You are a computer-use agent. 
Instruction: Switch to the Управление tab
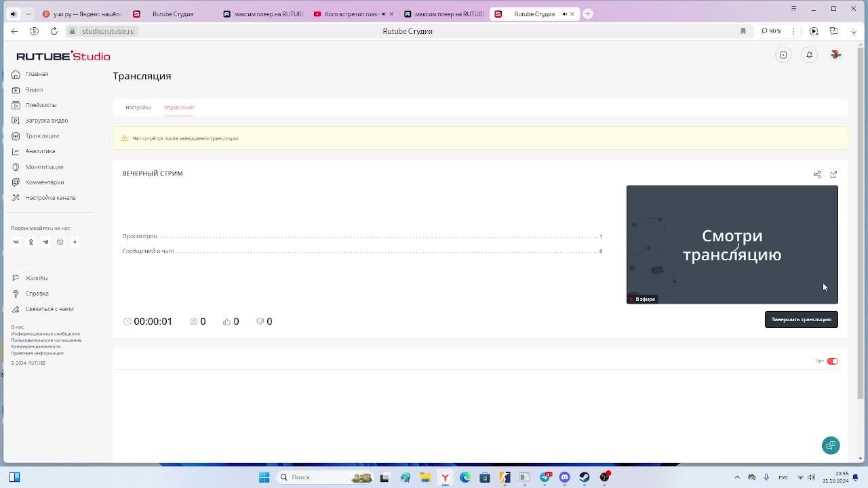[x=179, y=107]
